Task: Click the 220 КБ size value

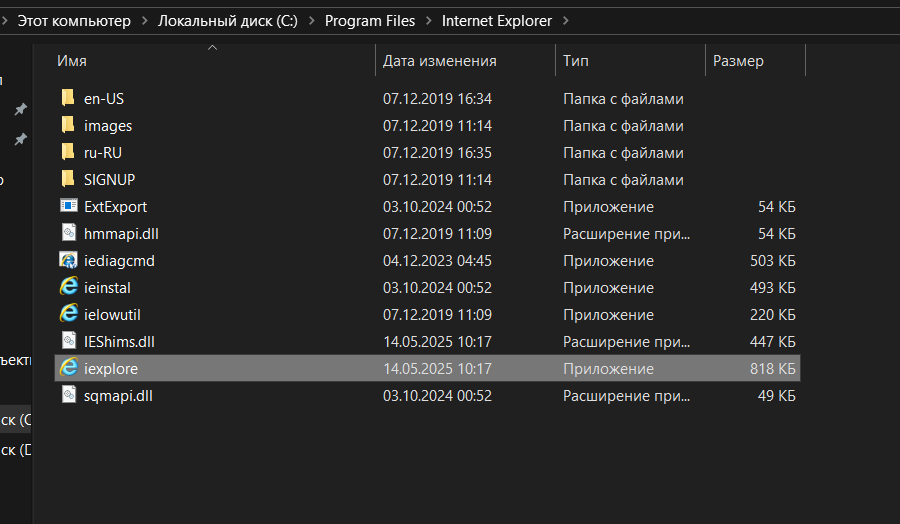Action: click(x=773, y=315)
